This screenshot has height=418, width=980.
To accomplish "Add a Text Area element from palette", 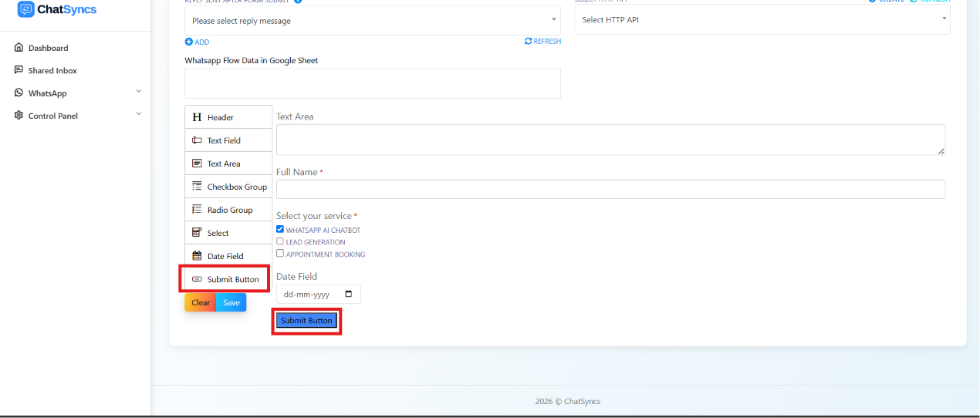I will pyautogui.click(x=228, y=163).
